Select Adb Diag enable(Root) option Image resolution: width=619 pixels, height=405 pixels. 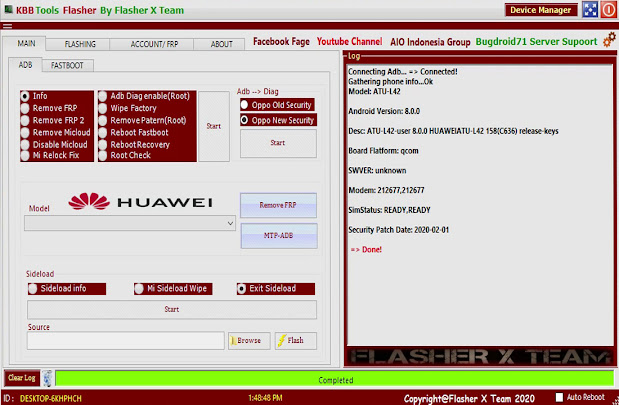click(x=144, y=96)
